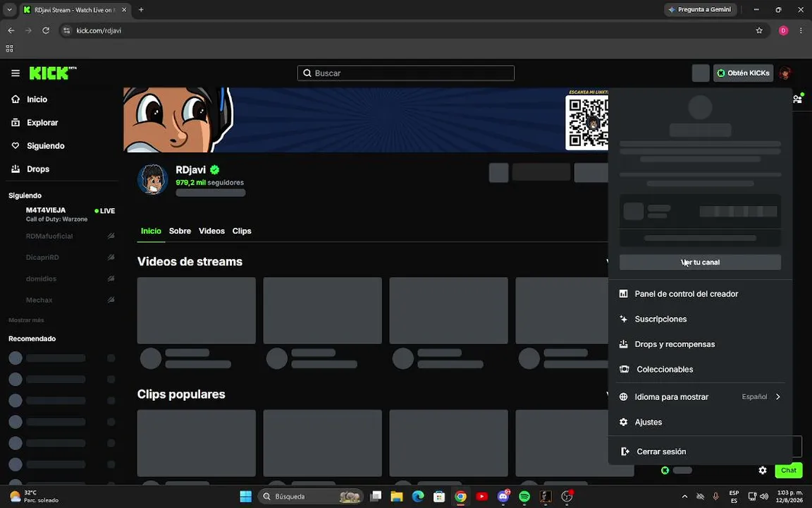812x508 pixels.
Task: Open Explorar in the sidebar
Action: [35, 122]
